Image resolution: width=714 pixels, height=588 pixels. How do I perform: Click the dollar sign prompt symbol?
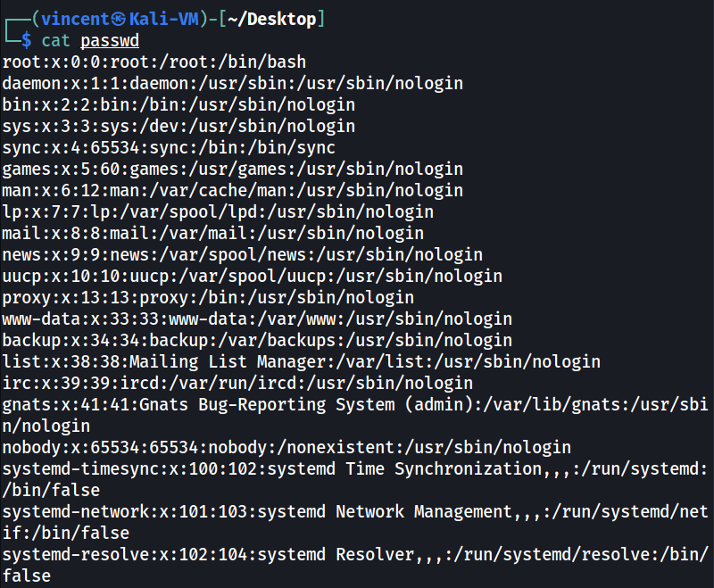(x=26, y=40)
